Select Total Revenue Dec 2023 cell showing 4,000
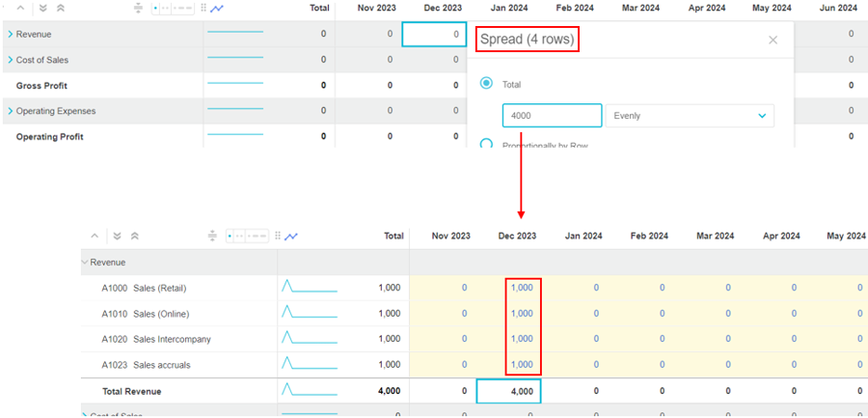The image size is (868, 418). point(508,391)
